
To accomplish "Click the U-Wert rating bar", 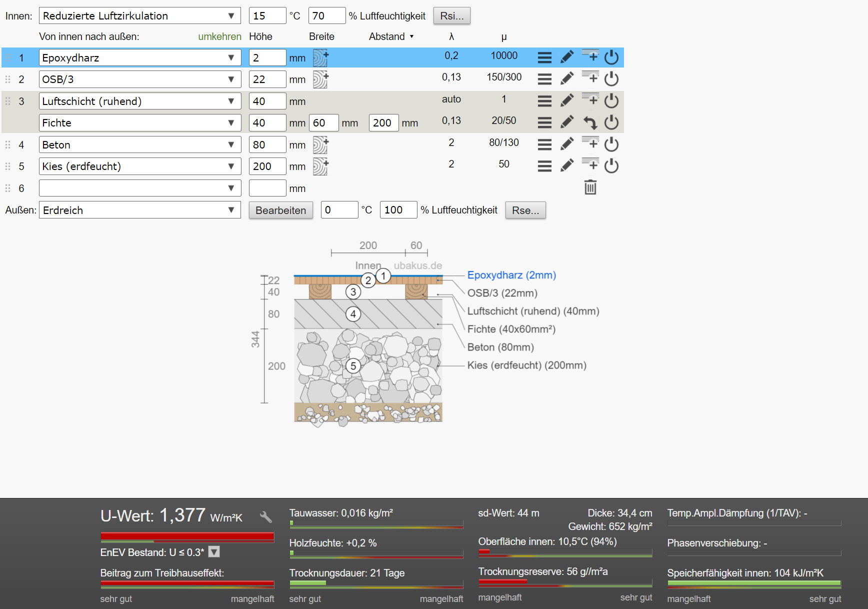I will coord(187,537).
